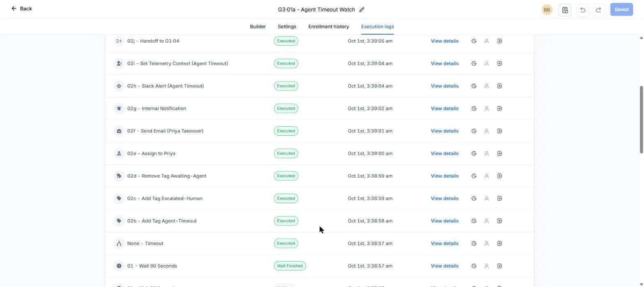Click Executed badge on 02j Handoff row
The width and height of the screenshot is (644, 287).
286,41
